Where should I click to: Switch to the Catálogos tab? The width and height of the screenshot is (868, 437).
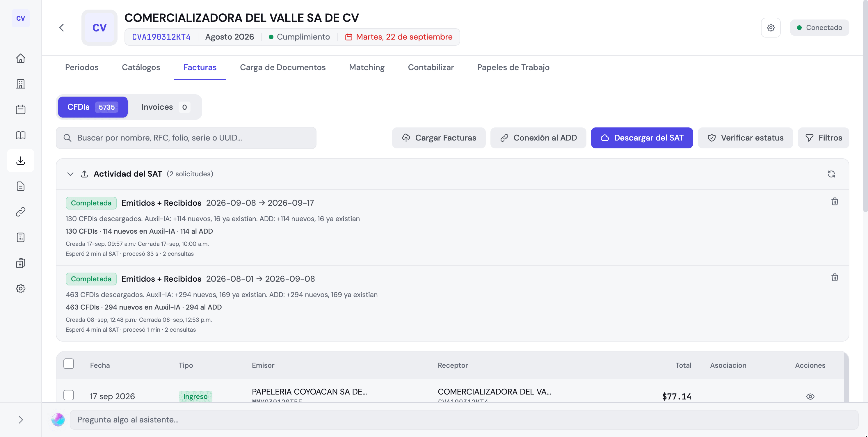tap(141, 67)
